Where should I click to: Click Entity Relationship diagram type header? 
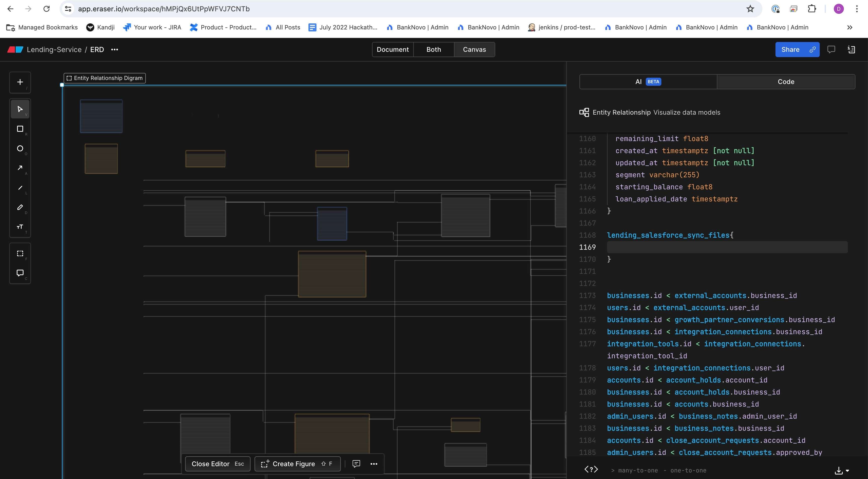click(649, 112)
